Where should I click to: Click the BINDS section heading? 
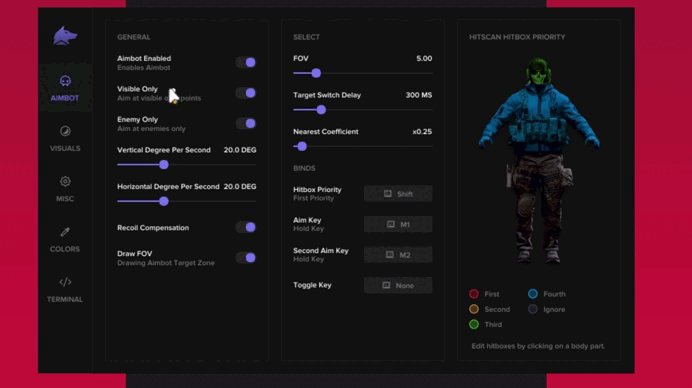304,168
